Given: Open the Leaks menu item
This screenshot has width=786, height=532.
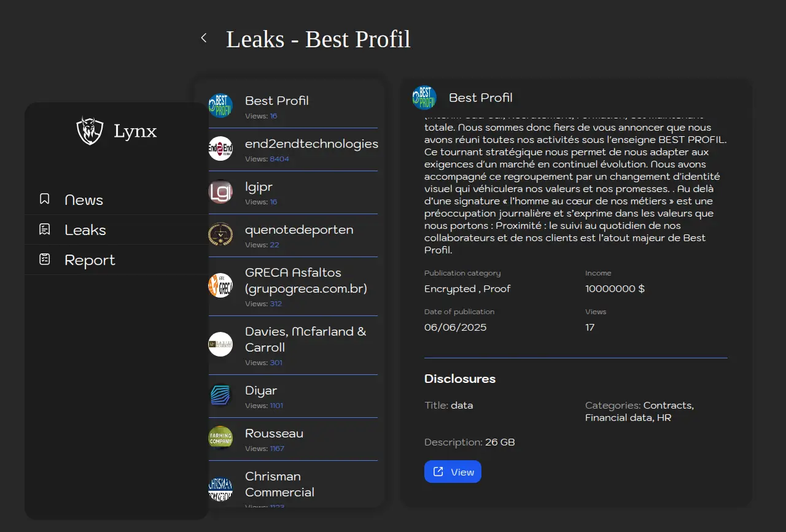Looking at the screenshot, I should (x=85, y=230).
